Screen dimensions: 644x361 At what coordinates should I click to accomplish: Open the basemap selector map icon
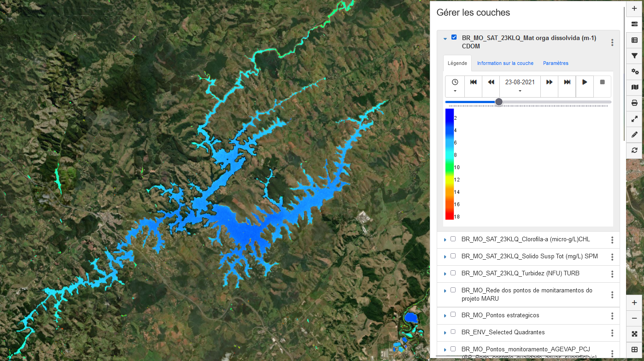pos(634,87)
